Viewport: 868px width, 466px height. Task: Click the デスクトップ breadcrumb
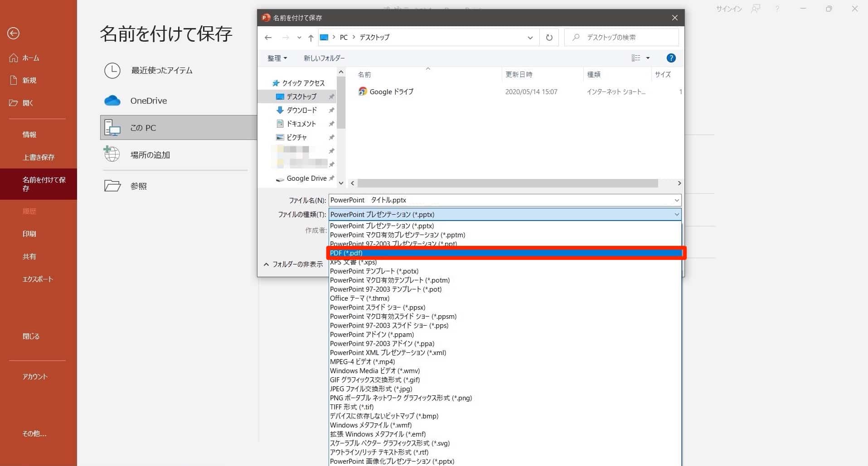(374, 38)
